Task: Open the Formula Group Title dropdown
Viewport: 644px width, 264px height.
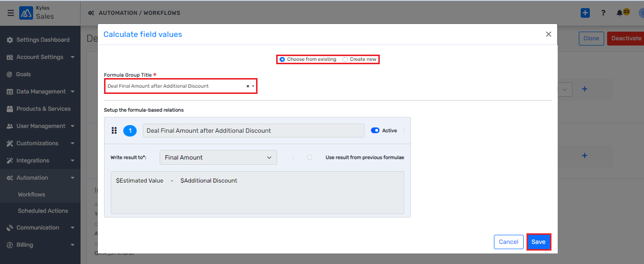Action: click(x=253, y=86)
